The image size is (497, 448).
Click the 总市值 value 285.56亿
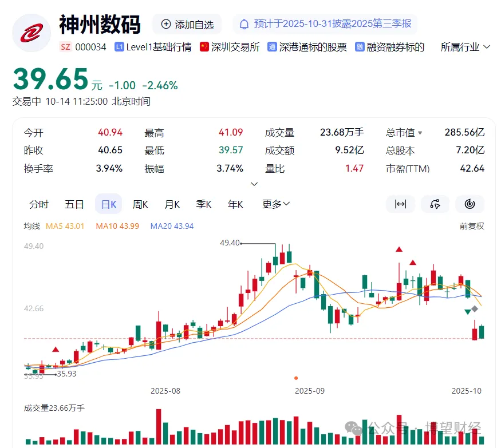[x=464, y=132]
